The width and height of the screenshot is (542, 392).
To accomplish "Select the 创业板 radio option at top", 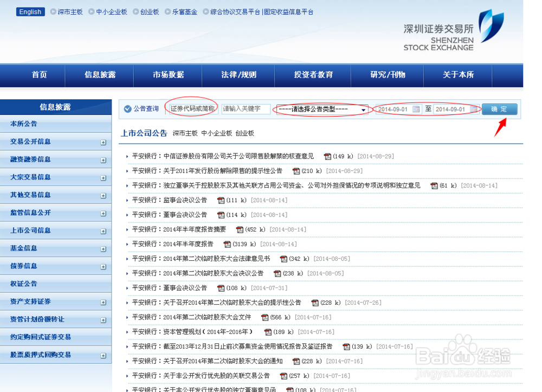I will 136,12.
